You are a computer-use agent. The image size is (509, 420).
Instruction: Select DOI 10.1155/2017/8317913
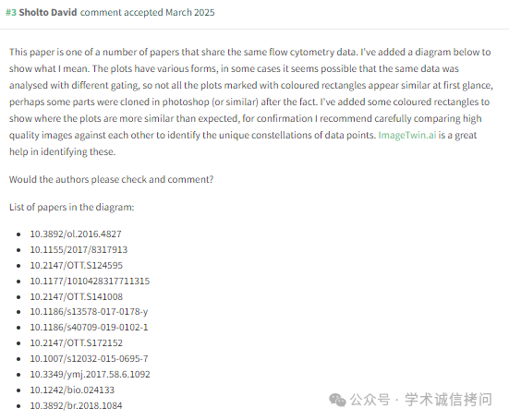click(79, 250)
